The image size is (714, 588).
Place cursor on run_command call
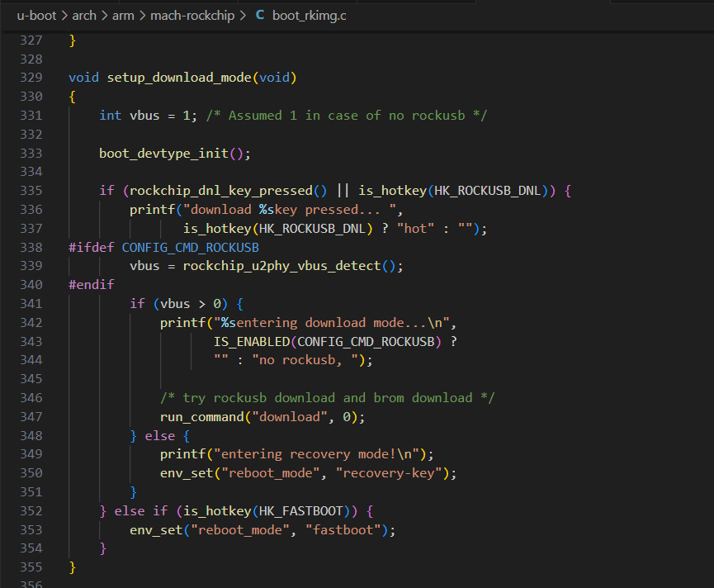coord(201,417)
